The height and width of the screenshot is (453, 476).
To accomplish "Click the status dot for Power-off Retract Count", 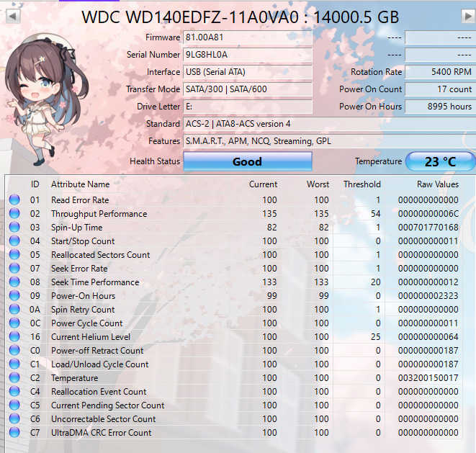I will click(x=14, y=351).
